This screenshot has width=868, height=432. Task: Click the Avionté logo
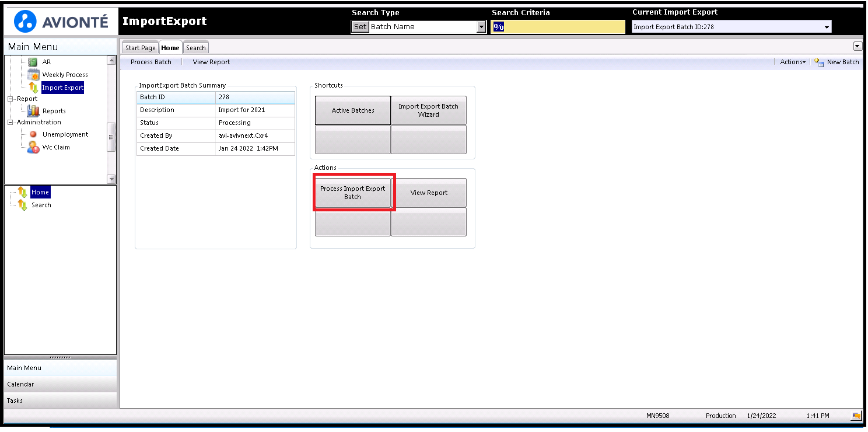point(61,22)
